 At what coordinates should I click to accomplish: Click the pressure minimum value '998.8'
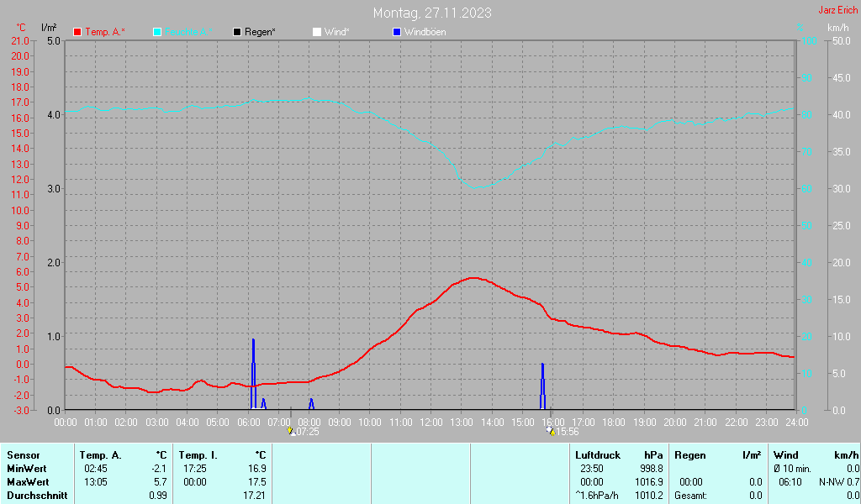point(652,469)
